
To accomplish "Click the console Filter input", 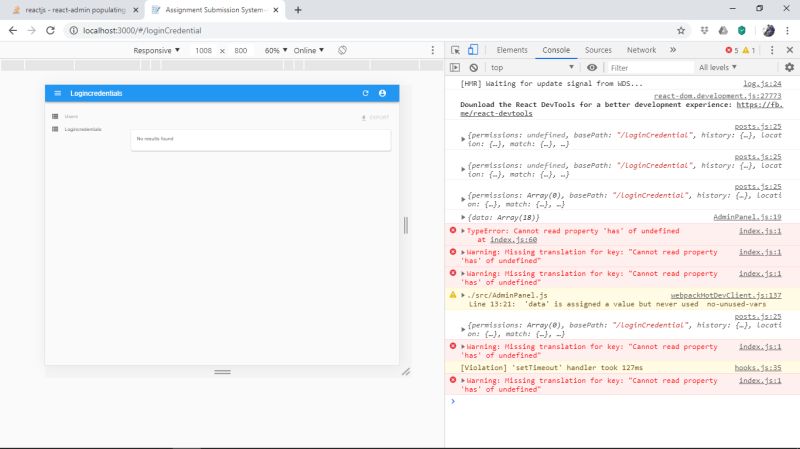I will click(651, 67).
